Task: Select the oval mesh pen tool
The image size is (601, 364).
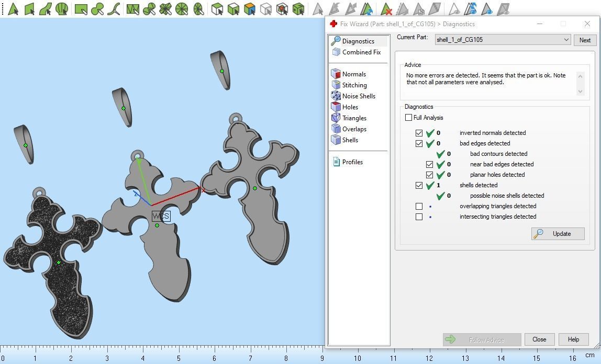Action: click(198, 9)
